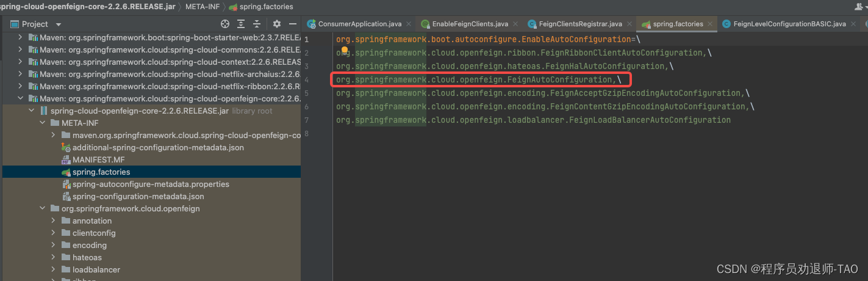Close the spring.factories tab

(x=710, y=24)
